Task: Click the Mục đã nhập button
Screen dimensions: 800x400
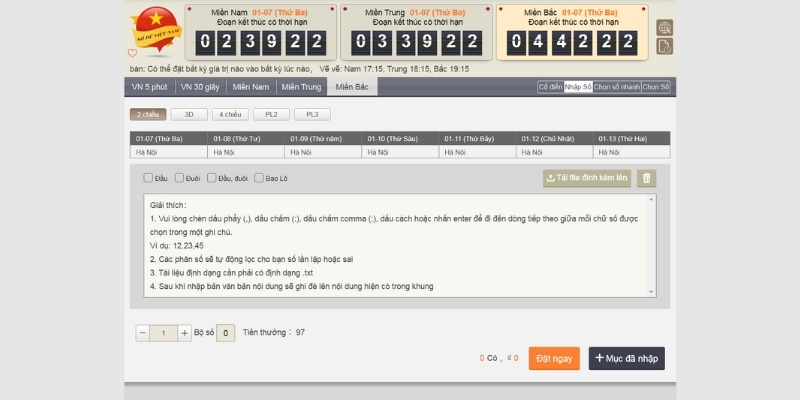Action: pyautogui.click(x=627, y=358)
